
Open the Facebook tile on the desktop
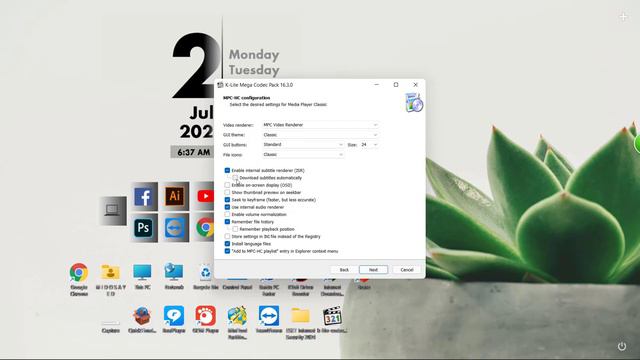click(144, 196)
